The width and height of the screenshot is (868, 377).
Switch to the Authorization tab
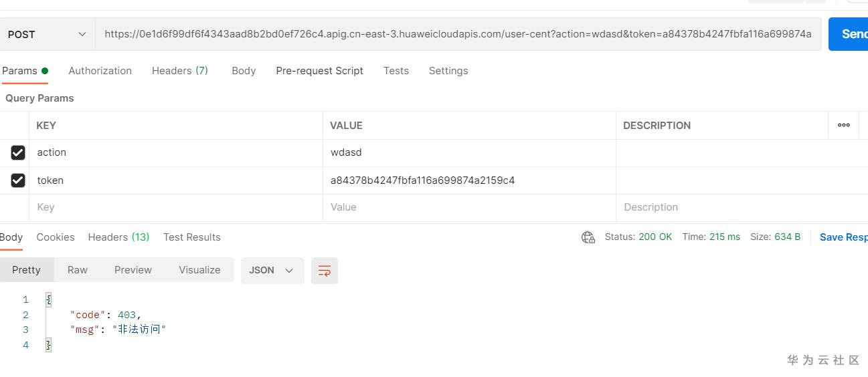pos(100,71)
